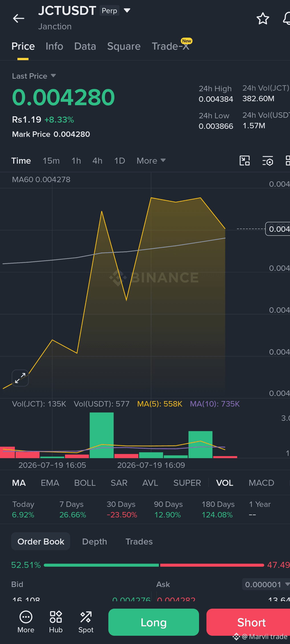Enable the EMA indicator
This screenshot has height=644, width=290.
coord(50,483)
